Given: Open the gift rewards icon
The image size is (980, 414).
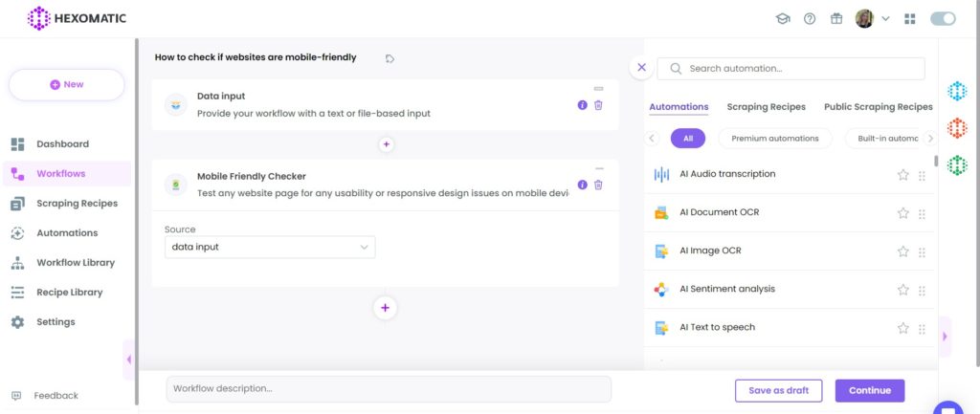Looking at the screenshot, I should pyautogui.click(x=836, y=18).
